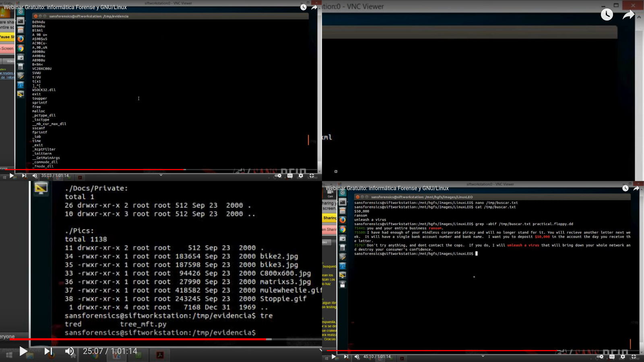Launch Firefox from dock in 35:03 player

[21, 39]
